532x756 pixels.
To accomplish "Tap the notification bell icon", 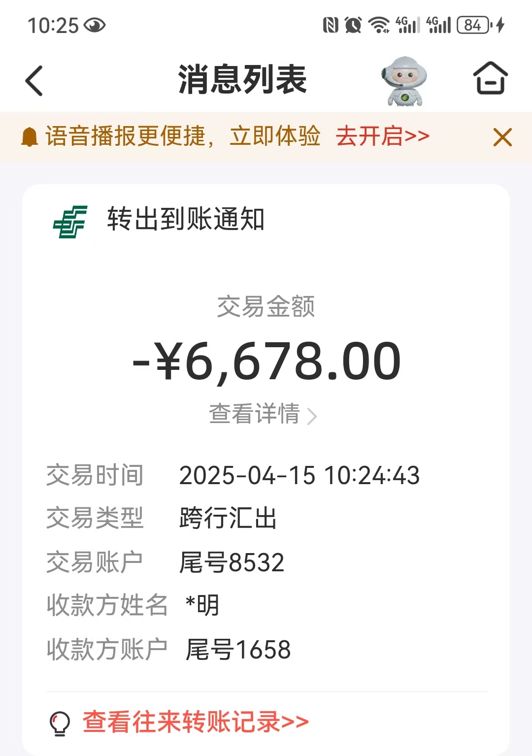I will click(x=30, y=137).
